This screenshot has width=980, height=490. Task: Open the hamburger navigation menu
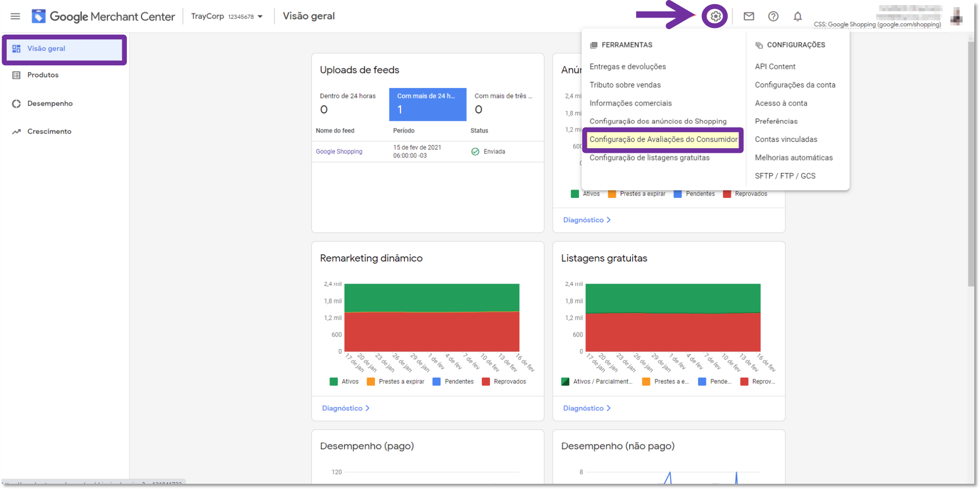(x=15, y=16)
